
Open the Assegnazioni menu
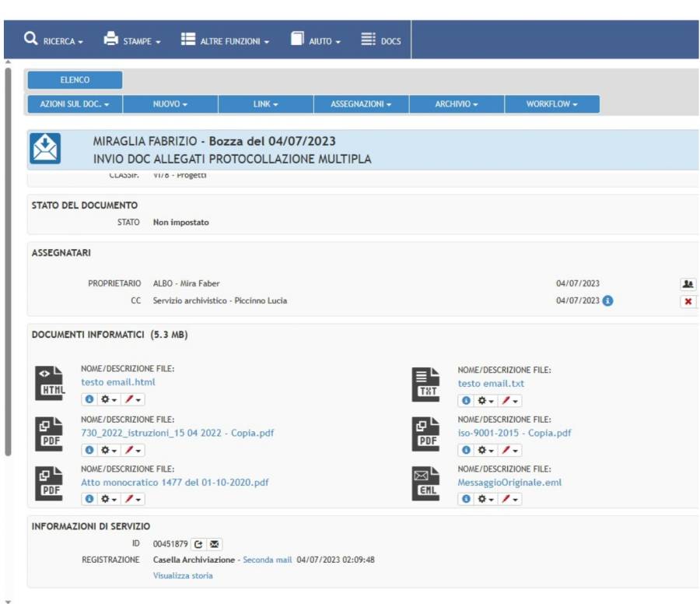(x=360, y=104)
